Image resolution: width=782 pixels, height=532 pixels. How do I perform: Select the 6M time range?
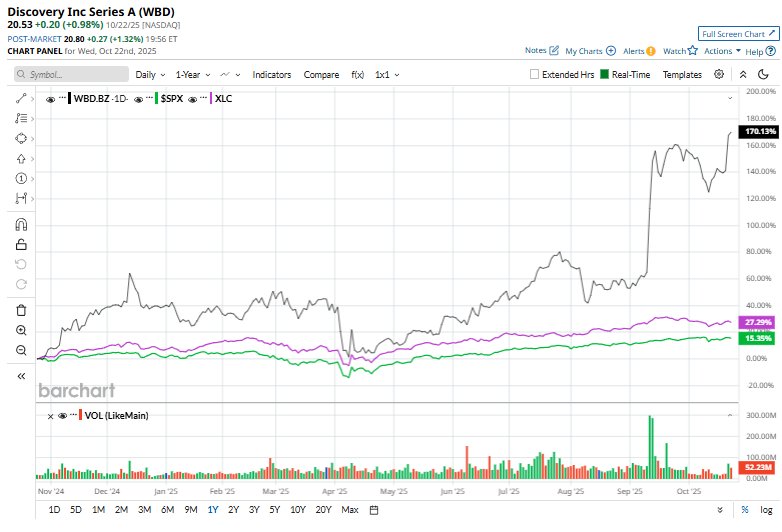[167, 510]
